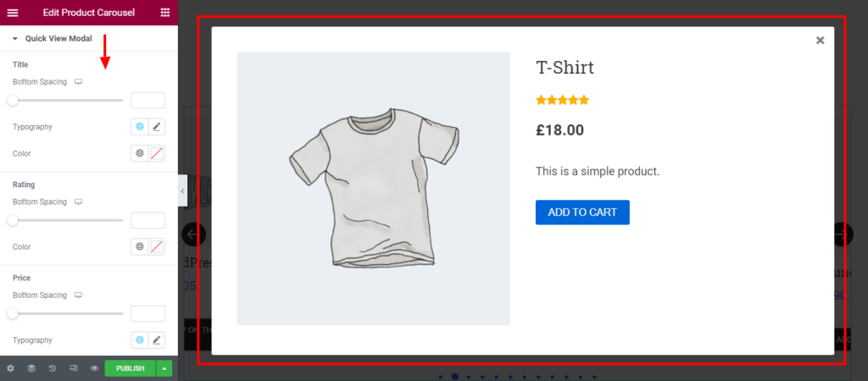Image resolution: width=868 pixels, height=381 pixels.
Task: Preview changes with the eye icon
Action: (x=94, y=368)
